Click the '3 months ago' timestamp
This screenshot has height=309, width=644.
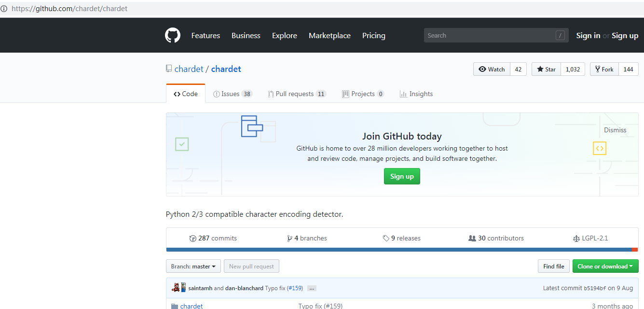(613, 306)
